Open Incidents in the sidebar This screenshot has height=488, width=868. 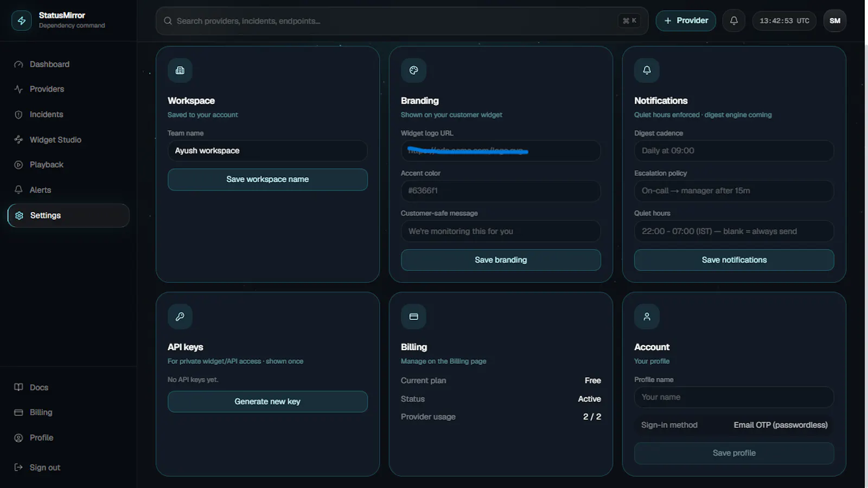point(68,114)
